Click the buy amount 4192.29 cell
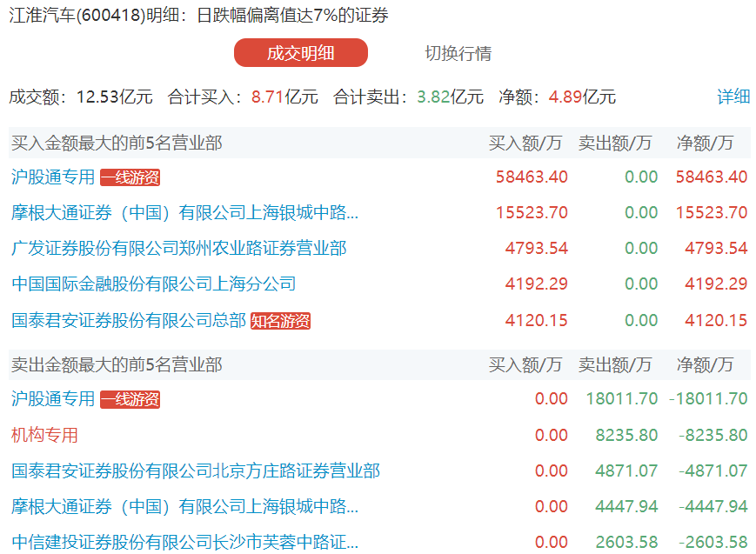Screen dimensions: 756x554 point(537,284)
